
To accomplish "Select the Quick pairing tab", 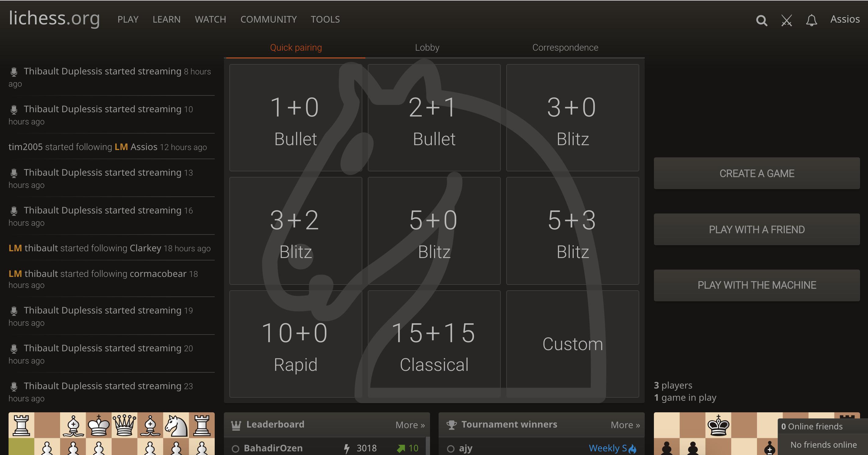I will click(x=296, y=47).
